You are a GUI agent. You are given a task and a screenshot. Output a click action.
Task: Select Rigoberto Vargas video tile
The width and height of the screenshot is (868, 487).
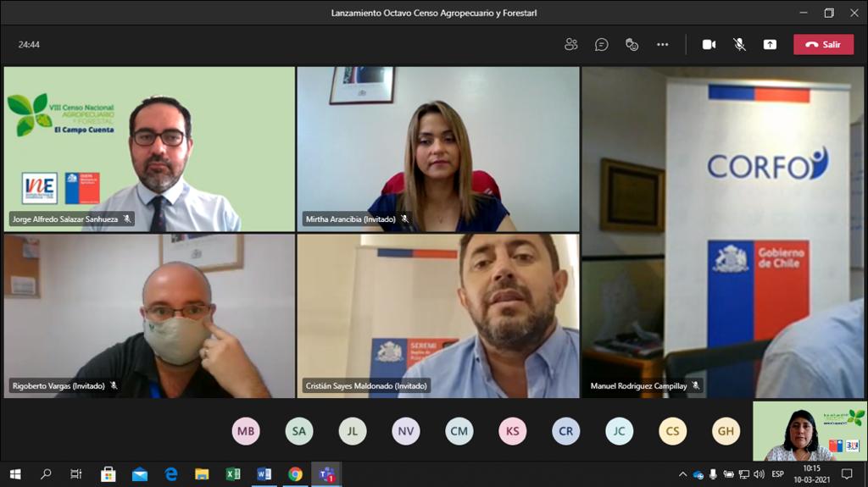tap(149, 316)
